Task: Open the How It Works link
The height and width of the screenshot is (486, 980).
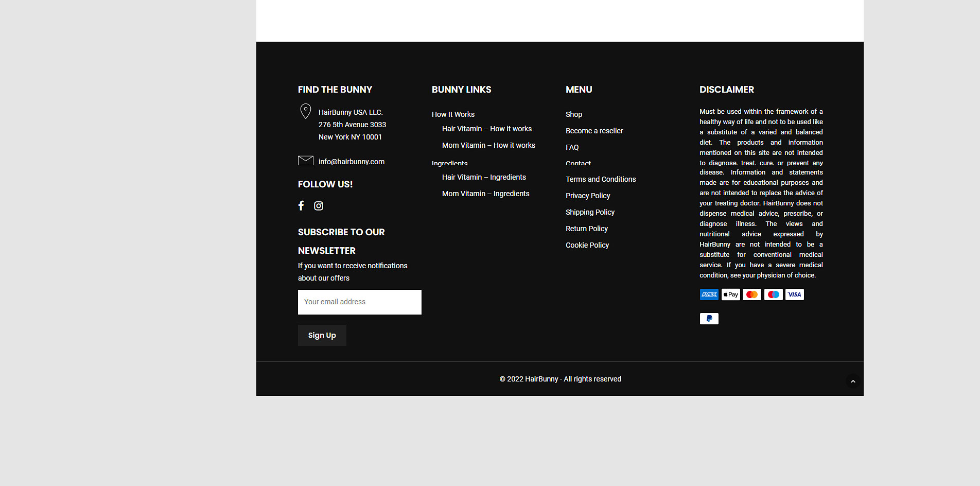Action: (453, 114)
